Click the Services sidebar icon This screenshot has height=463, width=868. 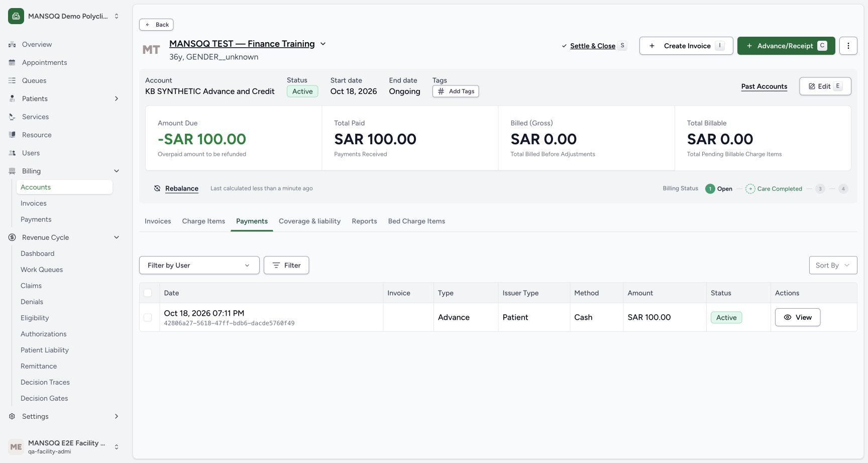click(x=12, y=117)
